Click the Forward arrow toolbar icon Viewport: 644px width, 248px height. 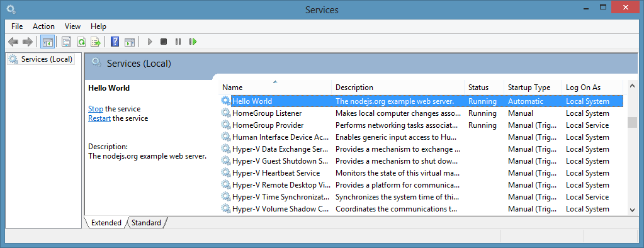click(x=28, y=42)
